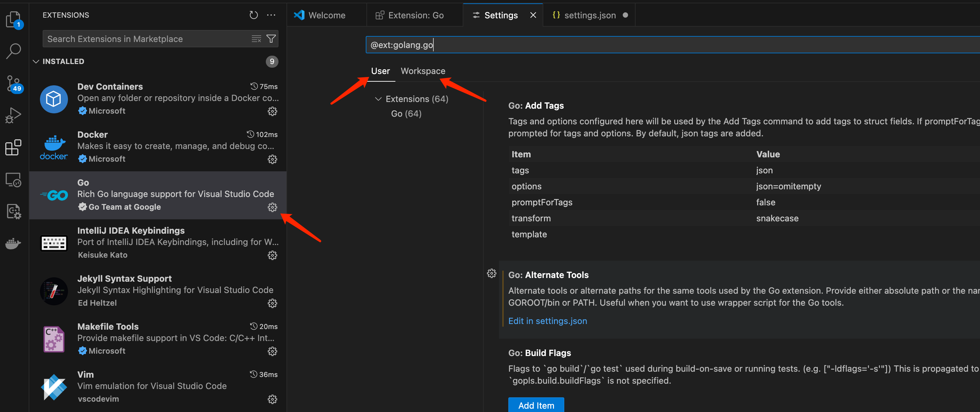Select the promptForTags row

pyautogui.click(x=744, y=203)
